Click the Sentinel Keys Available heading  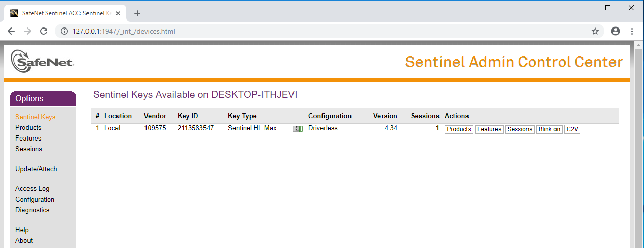[x=195, y=95]
